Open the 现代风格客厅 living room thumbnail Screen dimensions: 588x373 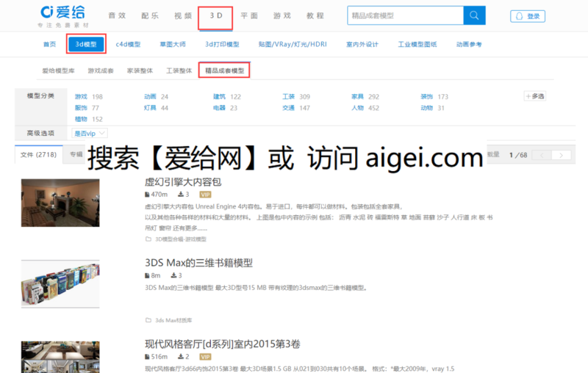tap(60, 357)
